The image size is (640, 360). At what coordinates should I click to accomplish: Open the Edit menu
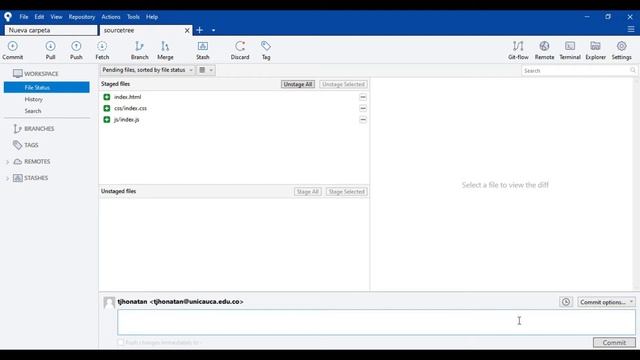pyautogui.click(x=39, y=17)
